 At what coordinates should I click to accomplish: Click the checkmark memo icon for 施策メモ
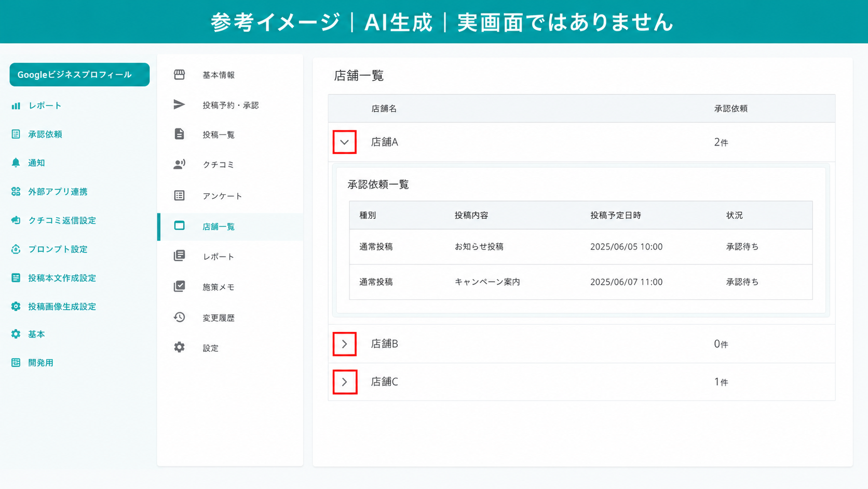click(179, 286)
